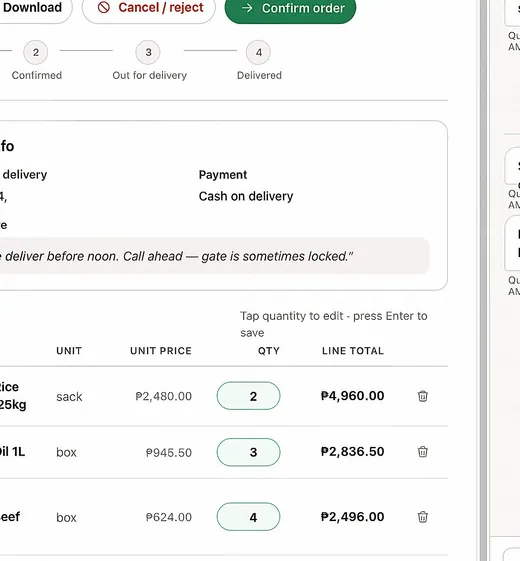Viewport: 520px width, 561px height.
Task: Click the vertical scrollbar track
Action: pos(483,280)
